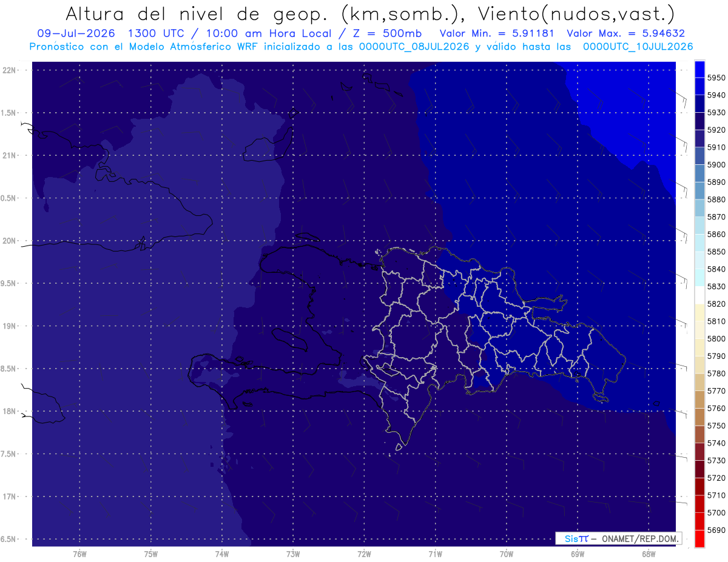This screenshot has height=562, width=728.
Task: Click the '69W' longitude label
Action: click(578, 554)
